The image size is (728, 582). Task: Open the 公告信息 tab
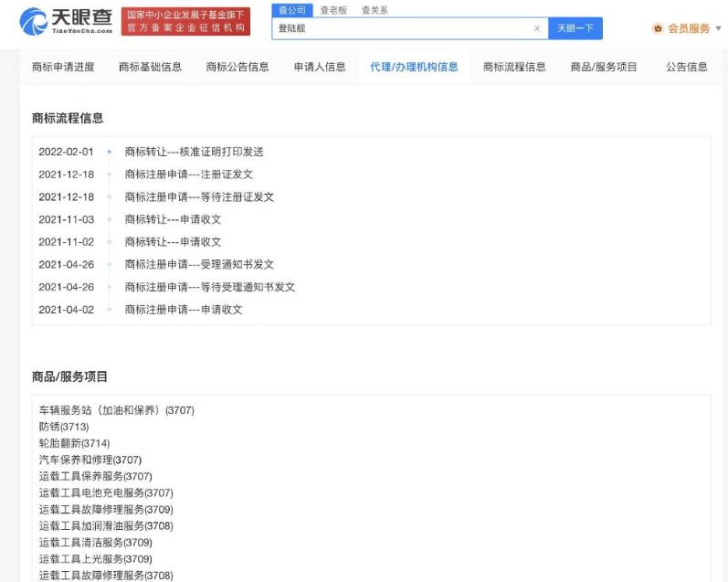click(x=687, y=67)
